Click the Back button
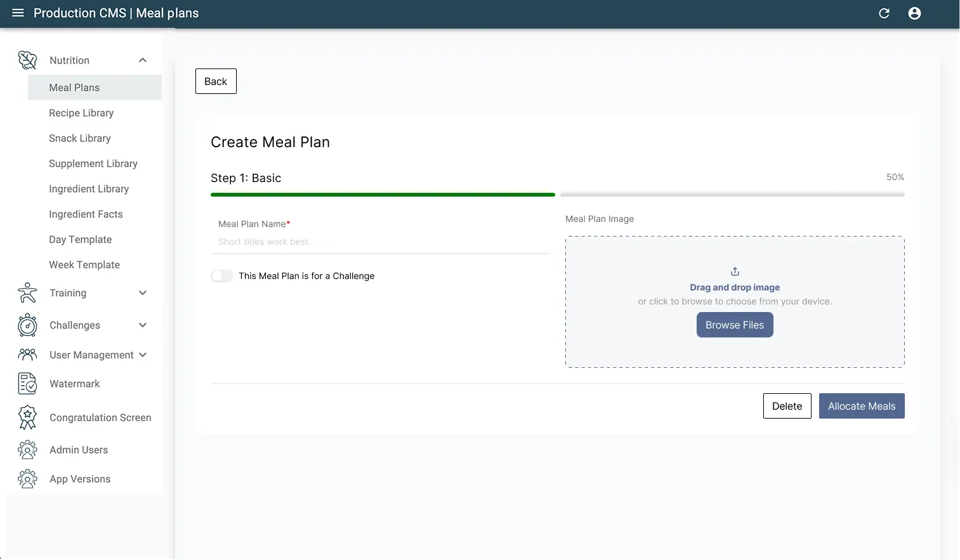Screen dimensions: 960x560 click(216, 81)
